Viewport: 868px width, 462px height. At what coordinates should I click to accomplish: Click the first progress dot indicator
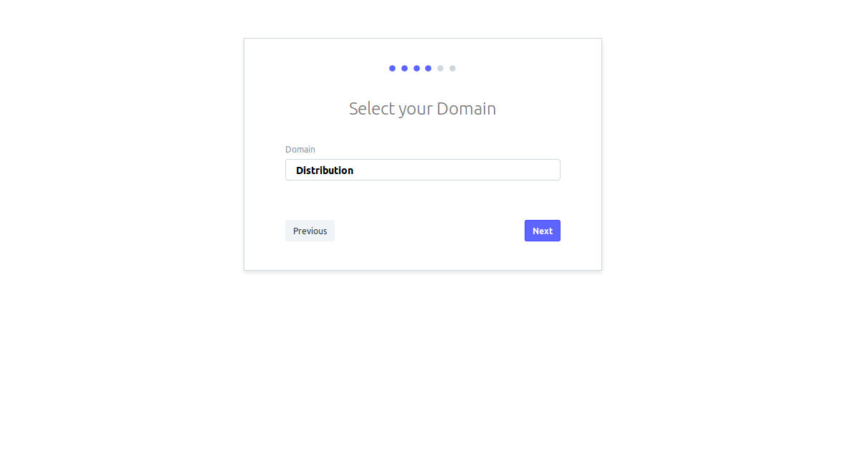(x=392, y=69)
